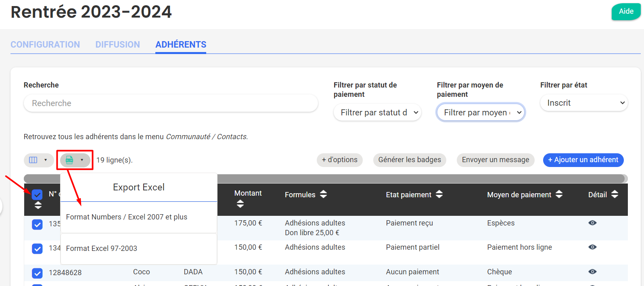
Task: Click the 175,00 € amount cell
Action: point(248,223)
